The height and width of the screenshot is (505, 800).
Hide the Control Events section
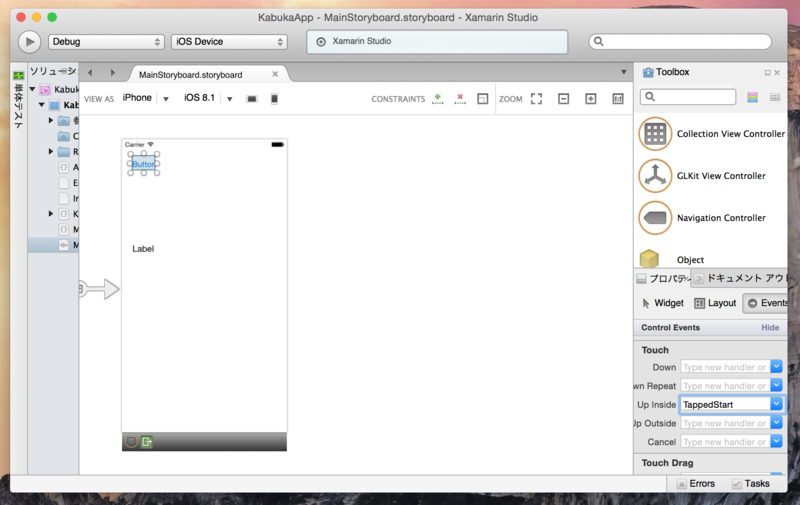click(x=770, y=327)
